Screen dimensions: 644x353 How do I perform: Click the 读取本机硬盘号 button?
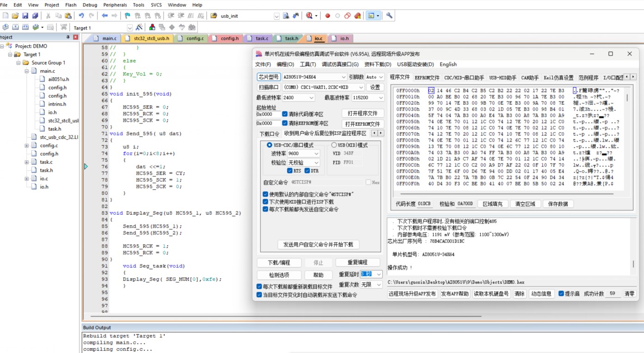491,294
